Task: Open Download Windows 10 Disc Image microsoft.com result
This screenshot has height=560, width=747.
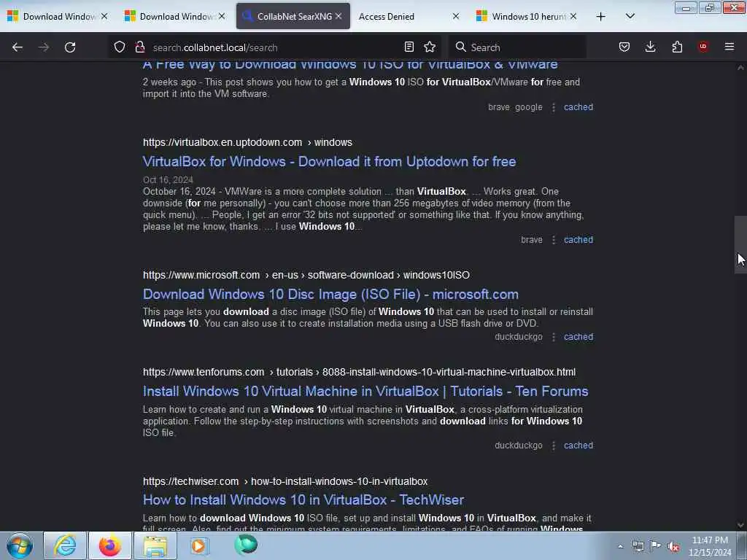Action: point(330,295)
